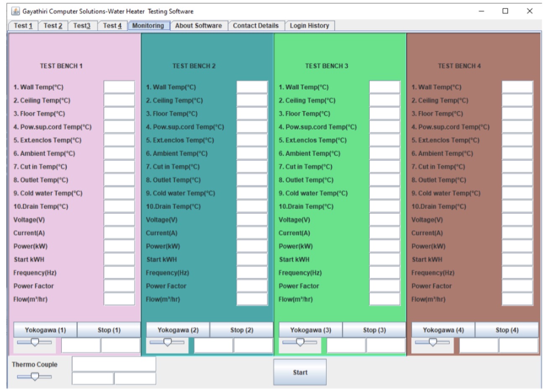Click Test Bench 4 Ext.enclos Temp field
Viewport: 545px width, 392px height.
point(518,140)
